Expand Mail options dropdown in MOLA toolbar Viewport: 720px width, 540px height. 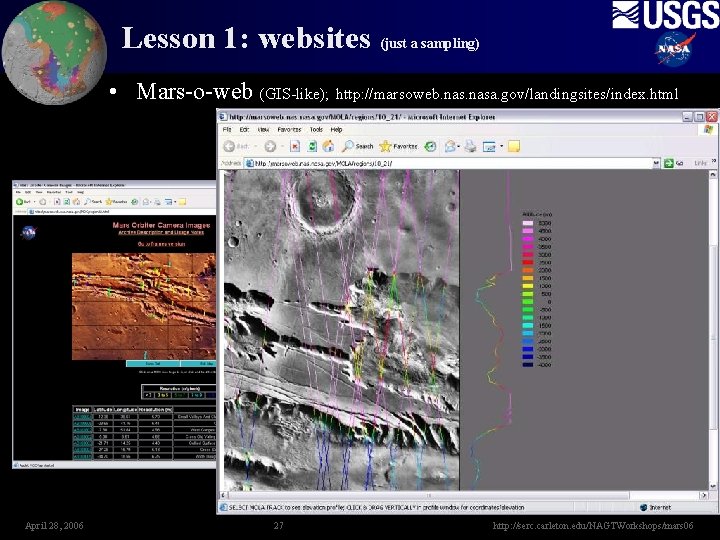[459, 146]
